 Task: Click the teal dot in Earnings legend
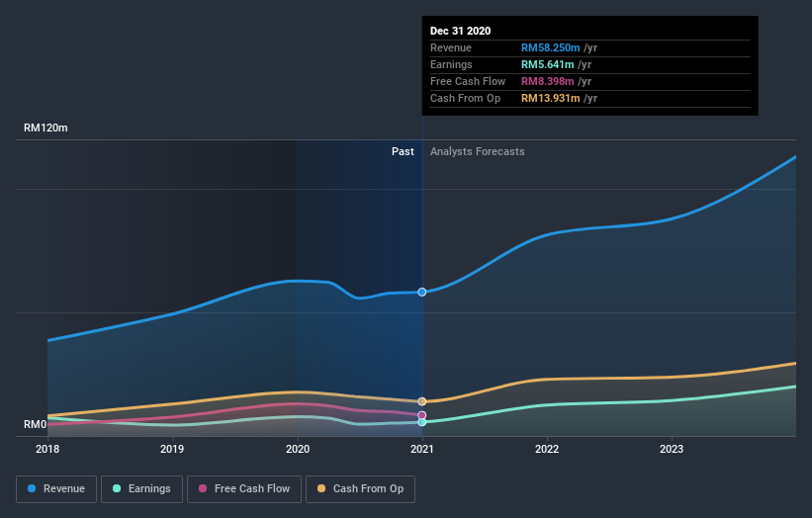[117, 488]
